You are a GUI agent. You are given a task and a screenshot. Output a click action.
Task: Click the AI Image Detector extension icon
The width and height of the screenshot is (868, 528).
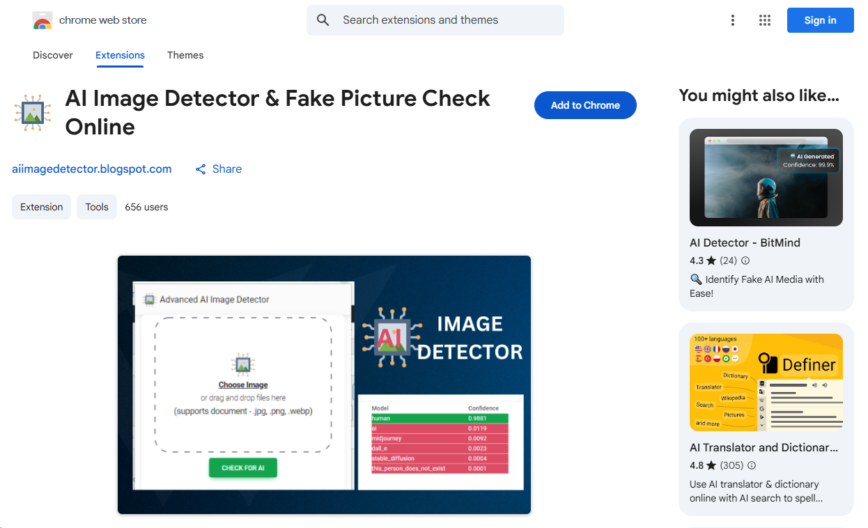tap(33, 113)
